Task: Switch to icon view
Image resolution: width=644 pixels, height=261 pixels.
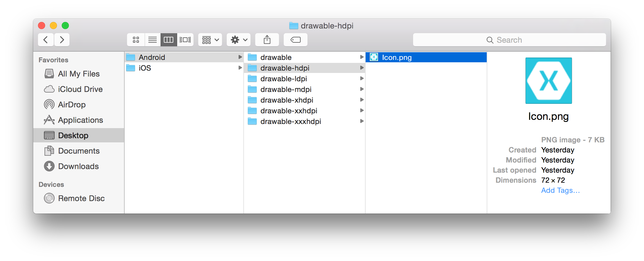Action: point(136,40)
